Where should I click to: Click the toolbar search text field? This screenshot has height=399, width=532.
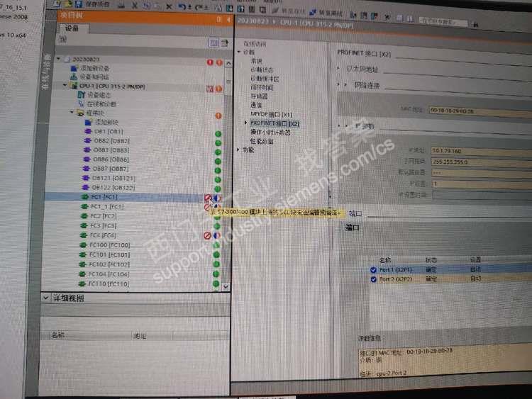click(443, 23)
